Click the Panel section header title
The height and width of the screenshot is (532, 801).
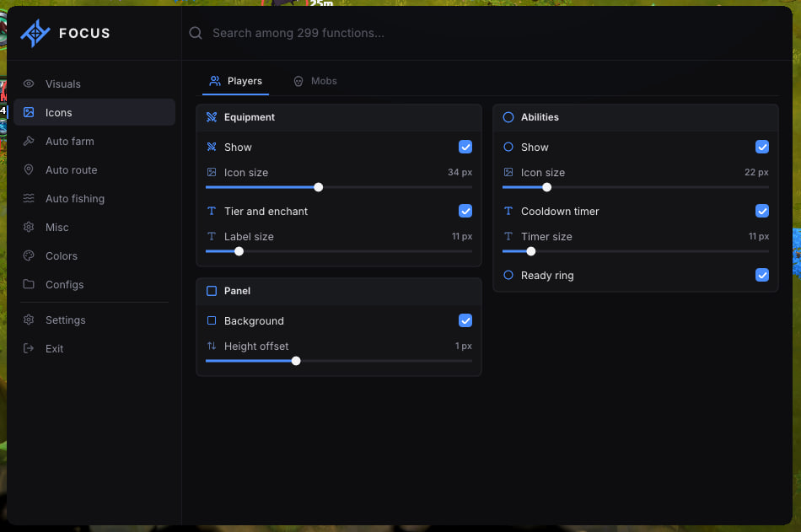point(237,291)
